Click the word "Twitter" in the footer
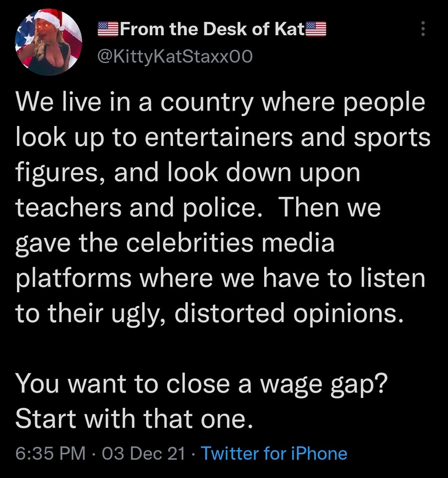Viewport: 448px width, 478px height. [230, 454]
